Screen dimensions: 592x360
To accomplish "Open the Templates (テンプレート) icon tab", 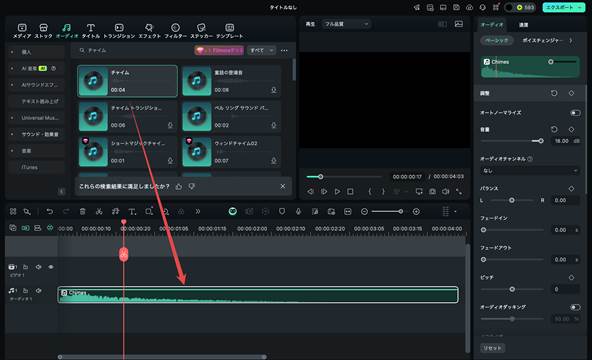I will (x=230, y=31).
